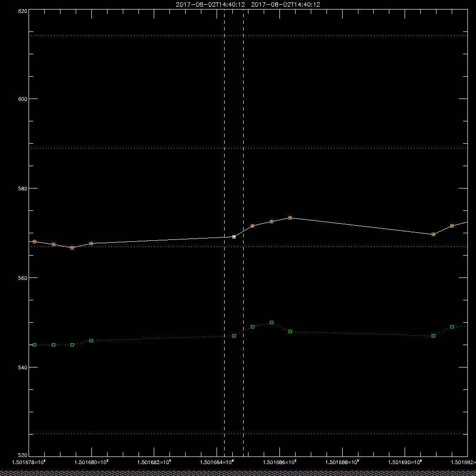Click the 620 y-axis label
This screenshot has width=476, height=476.
23,10
